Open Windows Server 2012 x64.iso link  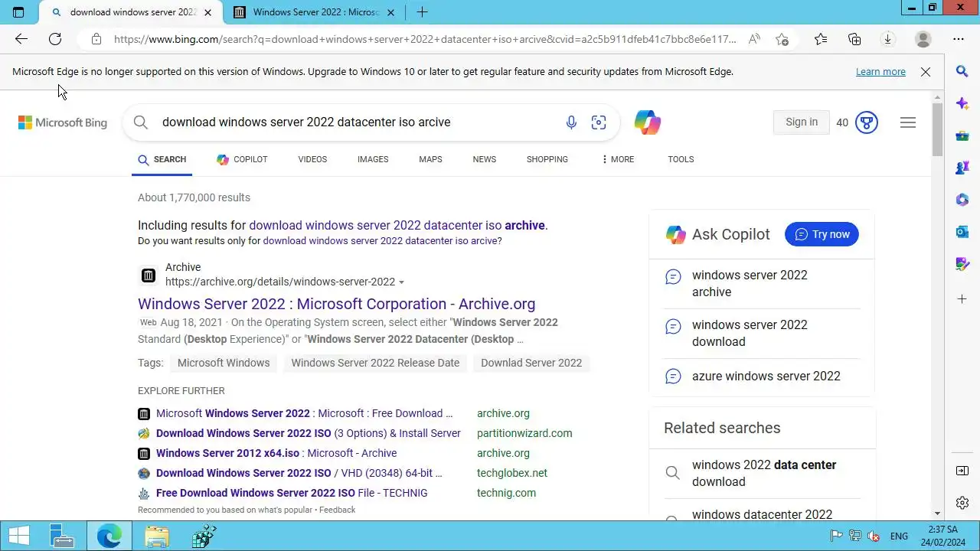point(276,453)
